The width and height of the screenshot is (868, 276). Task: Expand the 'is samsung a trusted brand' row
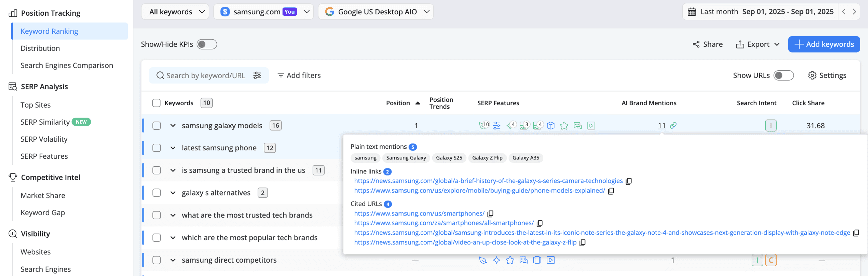pos(173,170)
